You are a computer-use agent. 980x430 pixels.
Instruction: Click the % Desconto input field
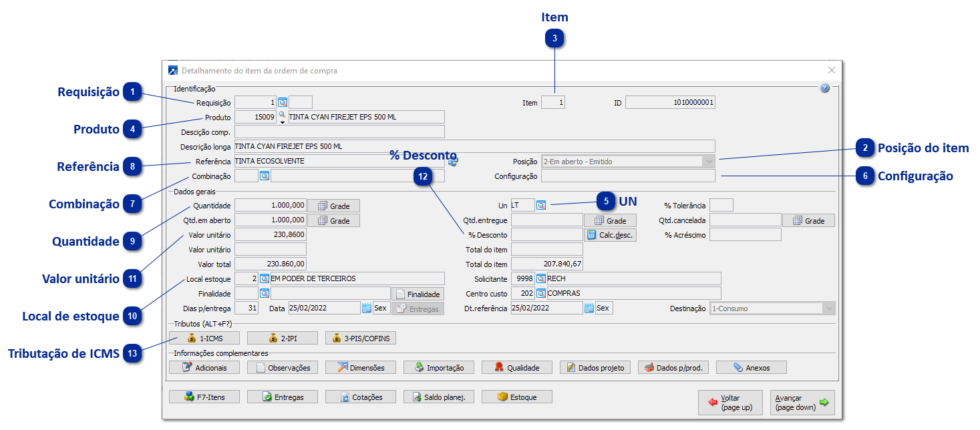(547, 235)
